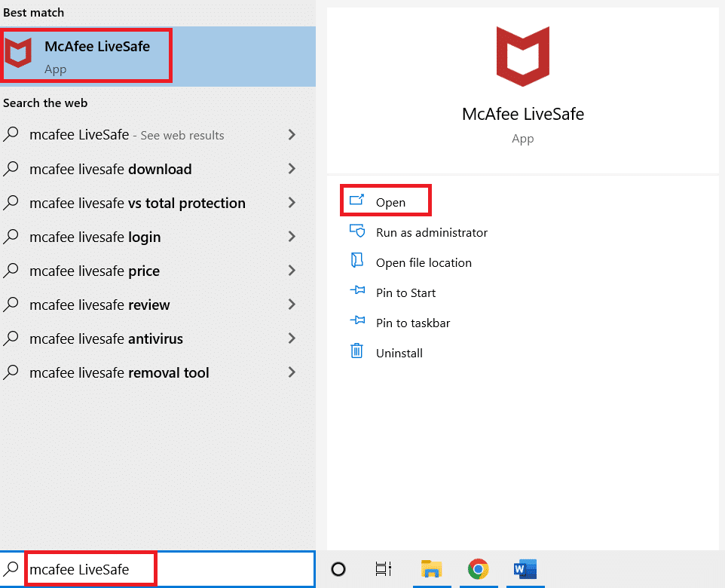Expand 'mcafee livesafe login' suggestion arrow

click(292, 237)
